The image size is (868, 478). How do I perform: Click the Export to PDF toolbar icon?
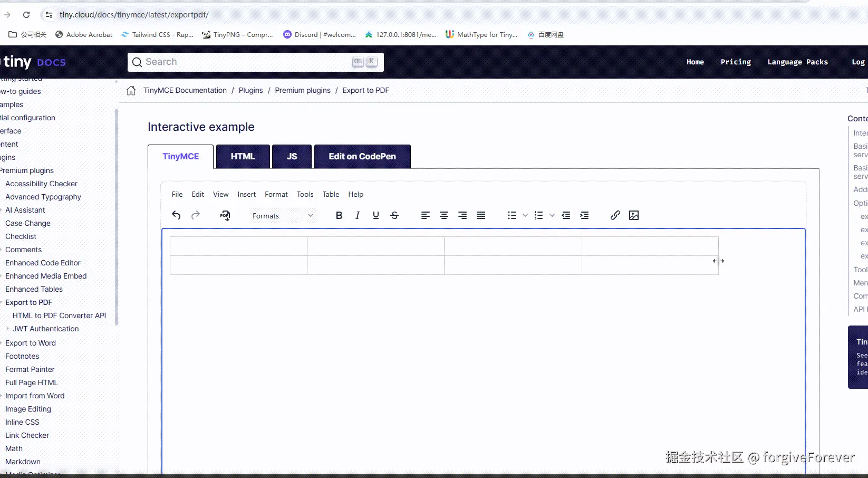tap(225, 215)
